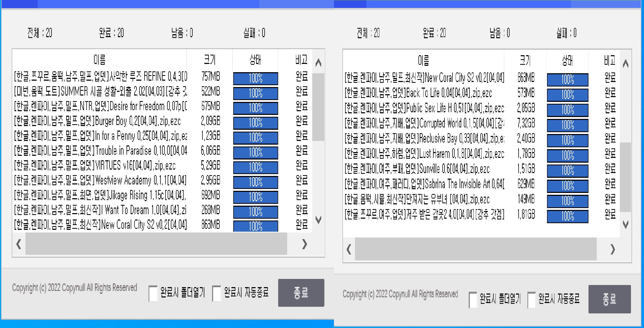The image size is (644, 328).
Task: Enable 완료시 폴더열기 checkbox in left window
Action: [x=153, y=294]
